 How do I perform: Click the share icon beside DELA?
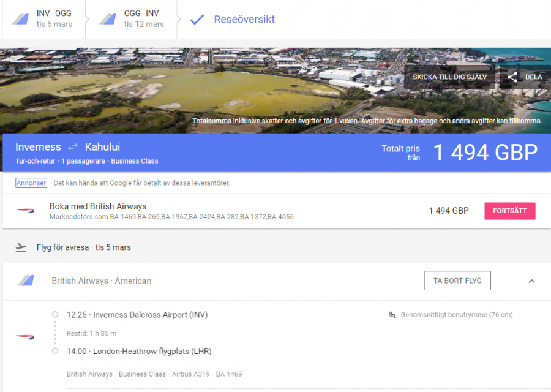tap(512, 77)
